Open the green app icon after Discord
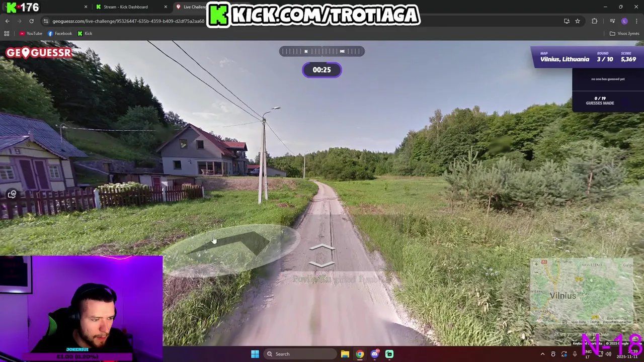Screen dimensions: 644x362 [x=389, y=354]
